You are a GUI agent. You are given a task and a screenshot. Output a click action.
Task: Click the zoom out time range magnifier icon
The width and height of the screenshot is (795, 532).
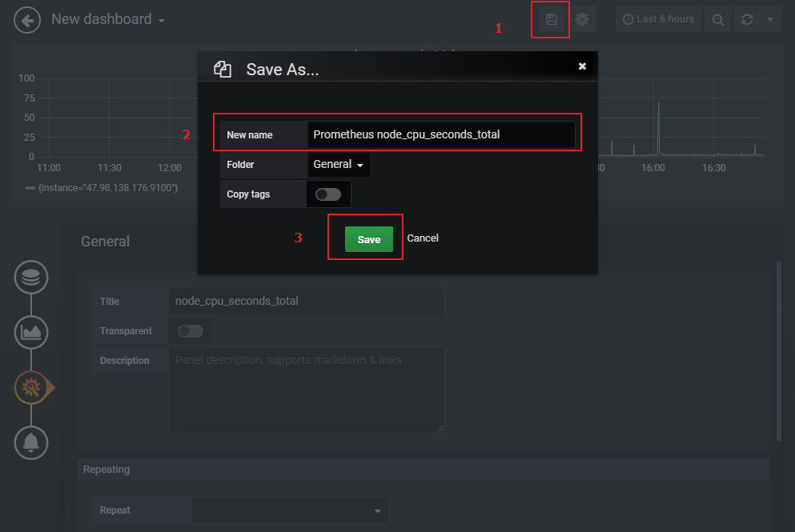pyautogui.click(x=717, y=20)
